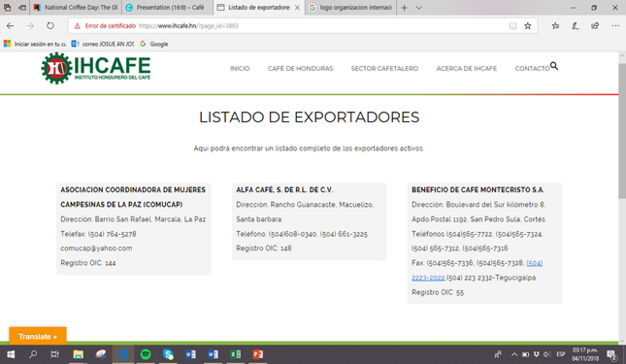Launch Spotify from the taskbar
This screenshot has width=626, height=364.
[146, 354]
